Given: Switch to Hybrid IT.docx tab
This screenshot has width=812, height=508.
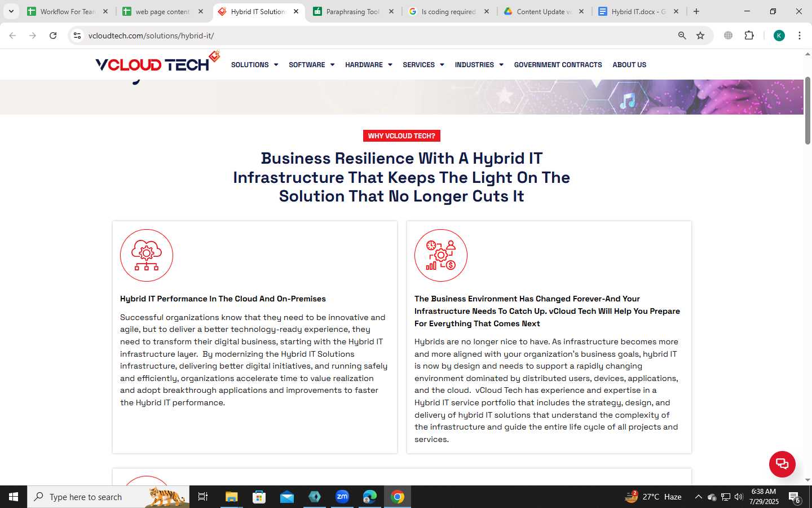Looking at the screenshot, I should point(638,11).
